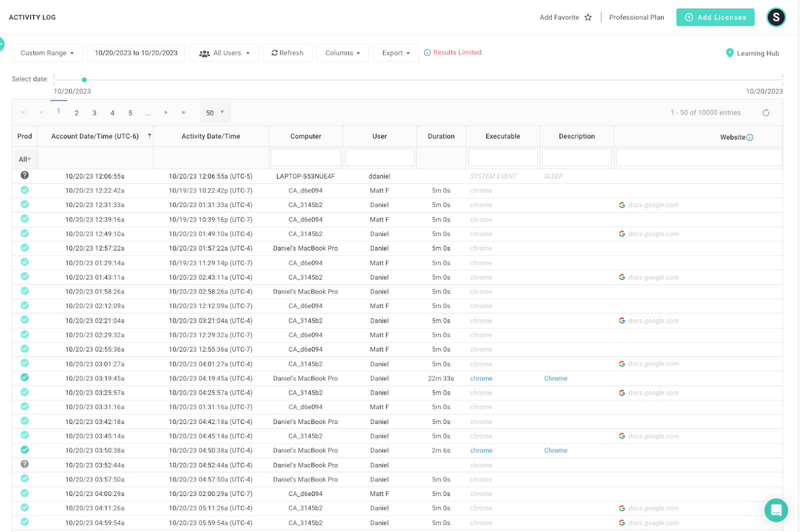This screenshot has width=800, height=532.
Task: Click the chrome executable link in the 22m 33s row
Action: 481,378
